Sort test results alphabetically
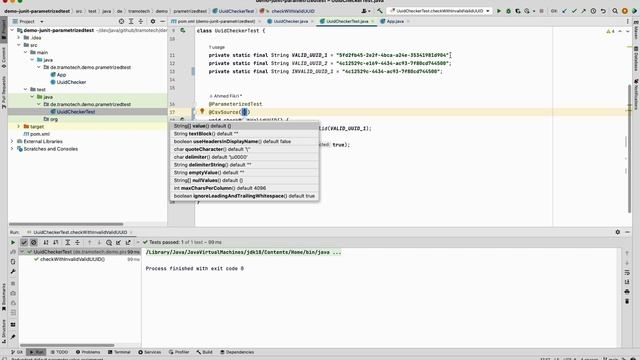640x360 pixels. click(x=46, y=242)
